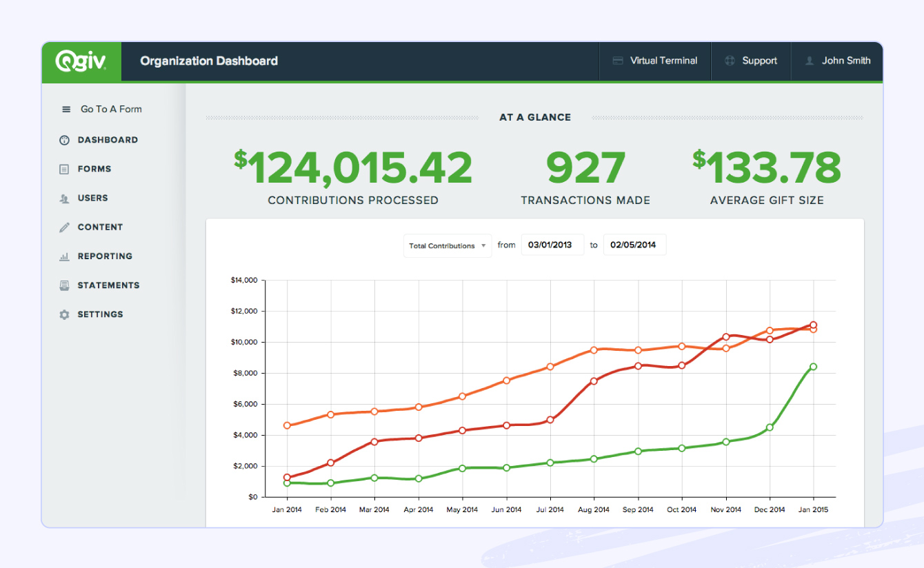Click the Settings gear icon

click(64, 314)
